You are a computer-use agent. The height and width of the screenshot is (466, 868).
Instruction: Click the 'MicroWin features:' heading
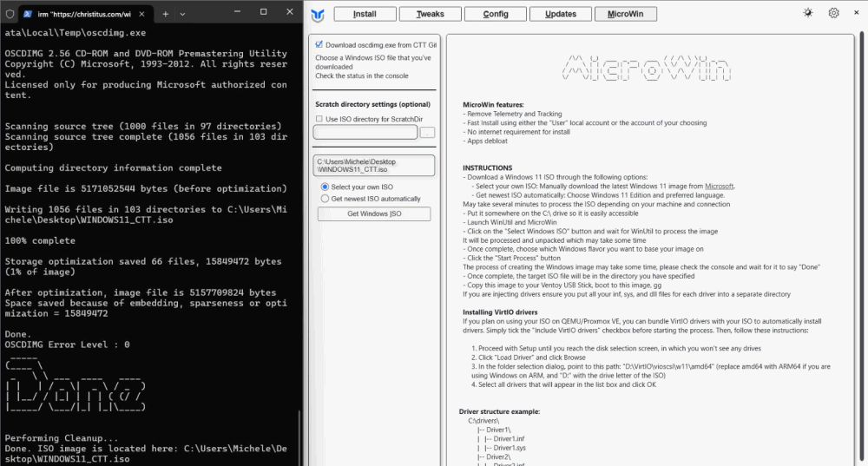pos(493,105)
